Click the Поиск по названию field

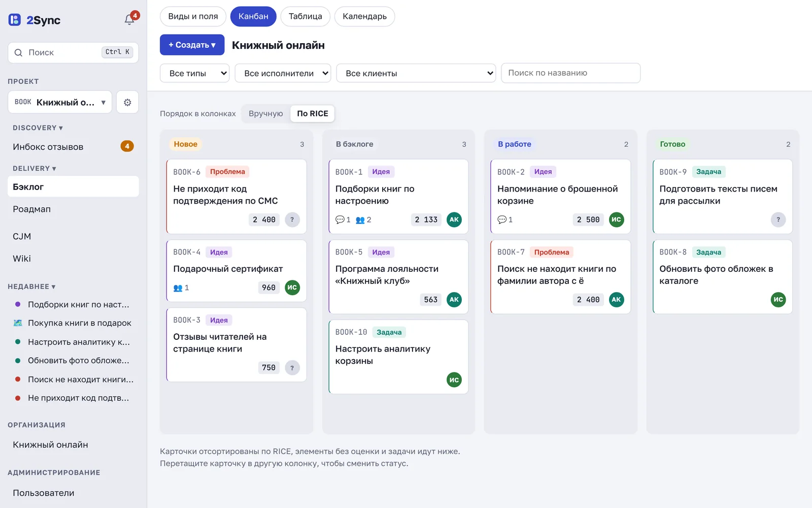(x=571, y=73)
